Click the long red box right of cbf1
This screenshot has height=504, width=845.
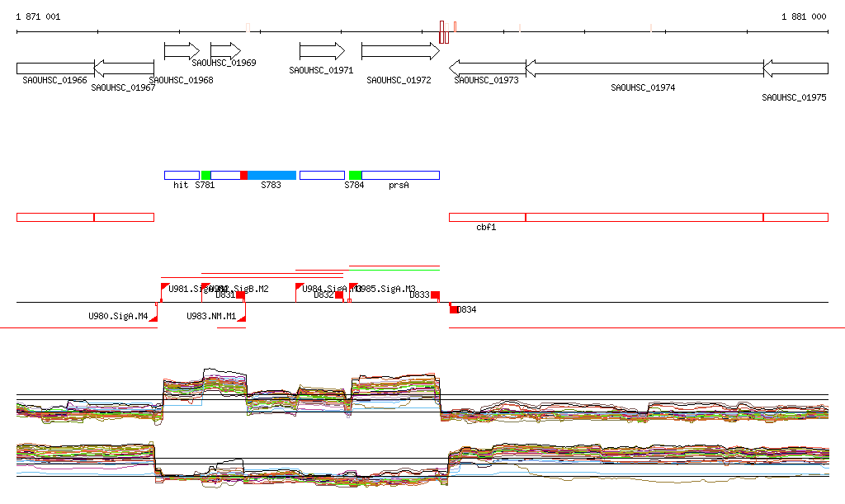point(644,217)
